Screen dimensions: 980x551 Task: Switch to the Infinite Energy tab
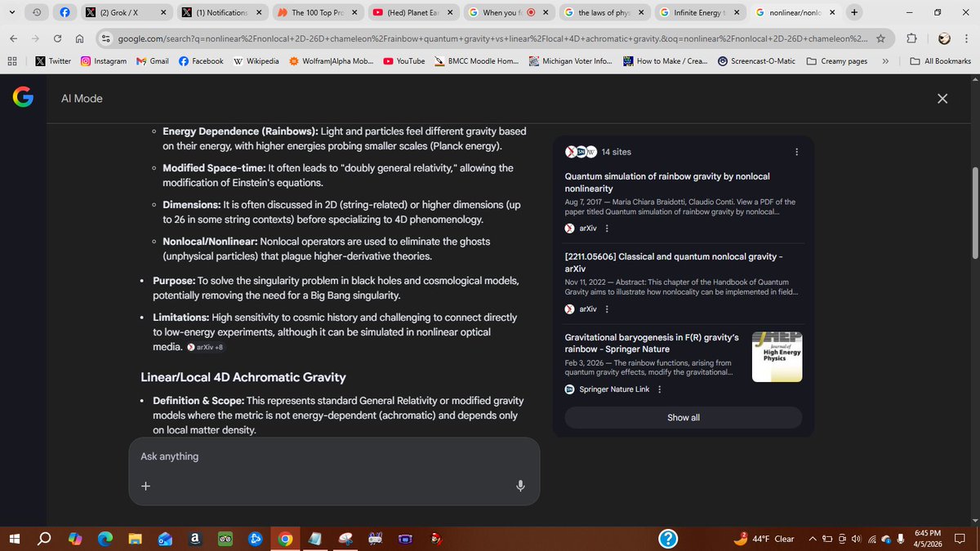700,13
